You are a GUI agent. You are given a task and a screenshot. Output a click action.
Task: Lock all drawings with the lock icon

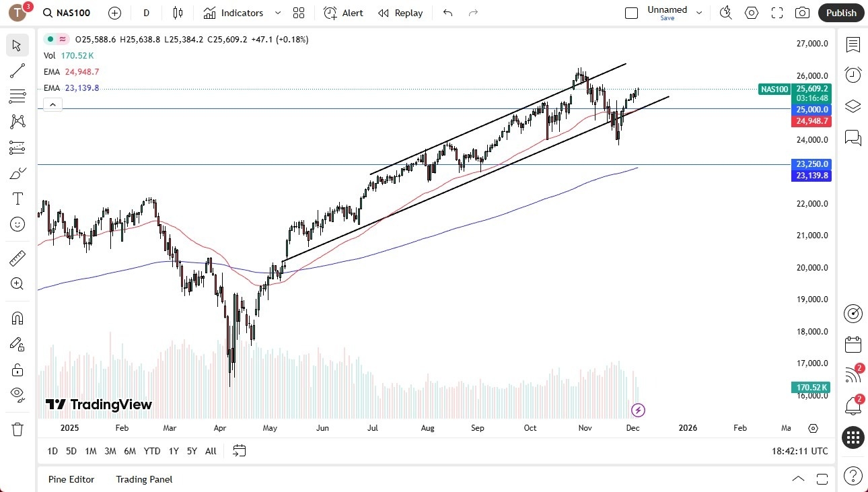pyautogui.click(x=17, y=369)
